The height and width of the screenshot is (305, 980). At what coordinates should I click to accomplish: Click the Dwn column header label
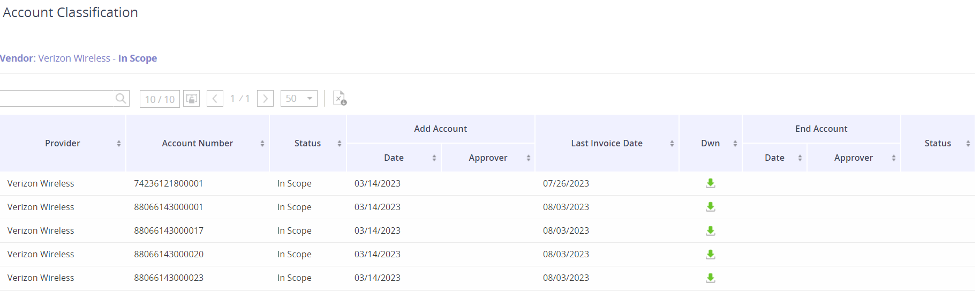711,144
